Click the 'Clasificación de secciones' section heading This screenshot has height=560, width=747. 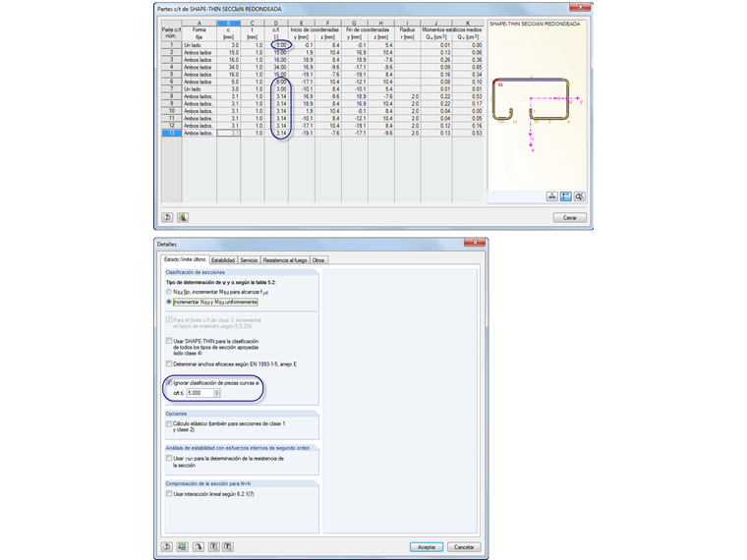[195, 272]
